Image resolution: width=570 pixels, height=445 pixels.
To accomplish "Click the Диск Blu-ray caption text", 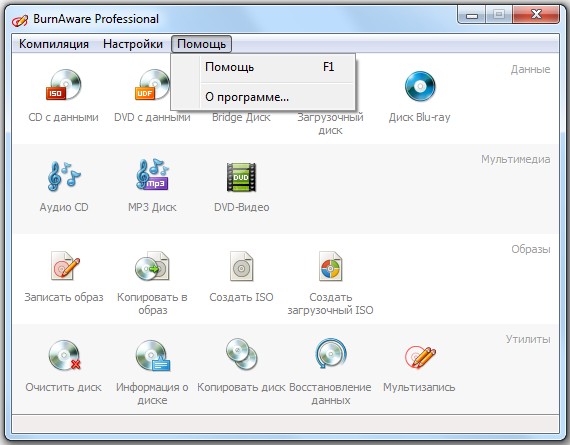I will click(x=420, y=117).
